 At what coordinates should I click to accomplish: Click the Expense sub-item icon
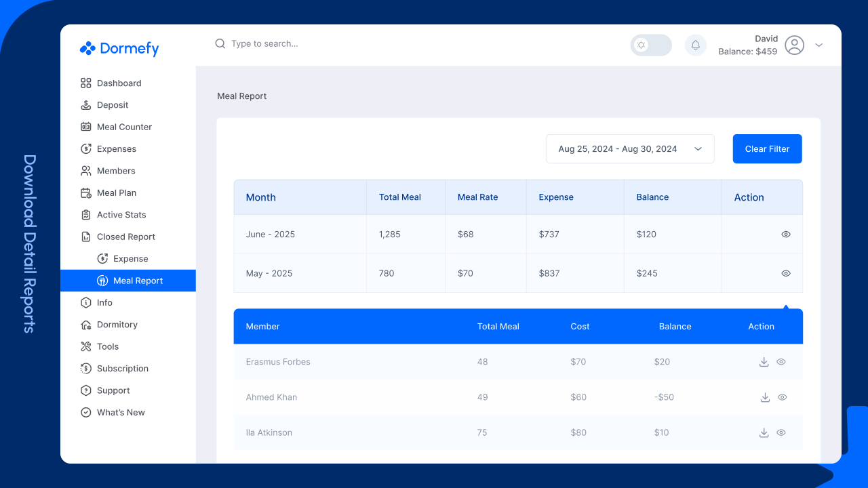[x=102, y=259]
